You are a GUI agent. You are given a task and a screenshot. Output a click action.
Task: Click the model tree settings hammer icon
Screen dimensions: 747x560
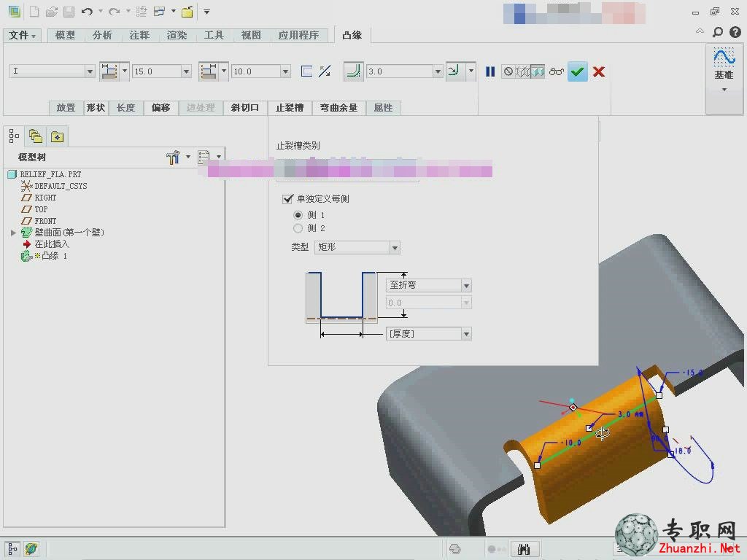coord(172,157)
